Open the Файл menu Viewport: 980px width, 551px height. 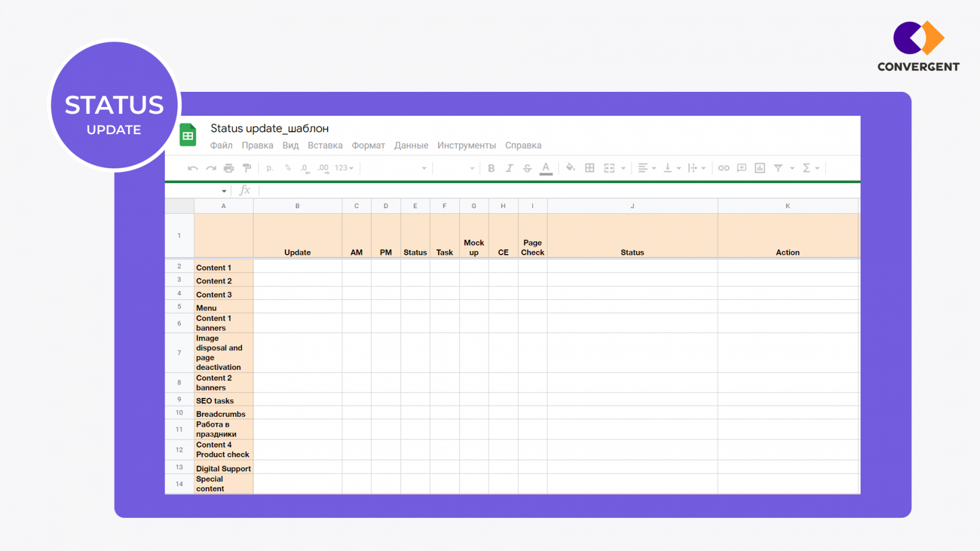pyautogui.click(x=221, y=146)
